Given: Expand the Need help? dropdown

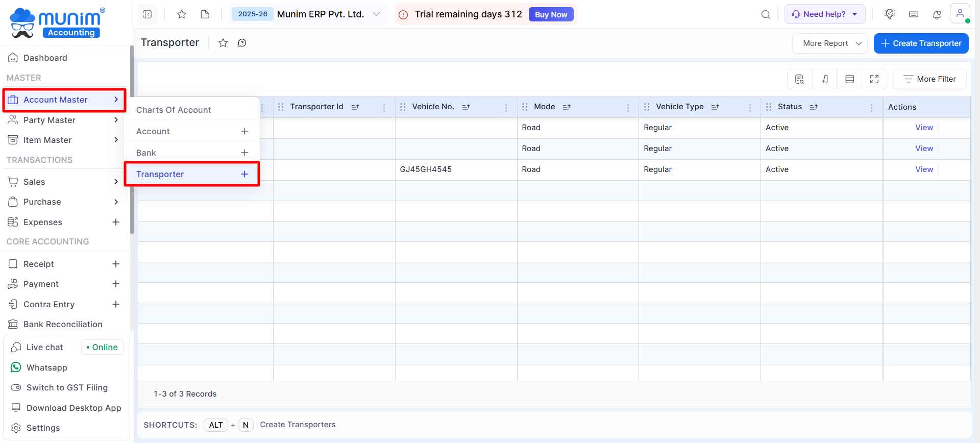Looking at the screenshot, I should 824,14.
